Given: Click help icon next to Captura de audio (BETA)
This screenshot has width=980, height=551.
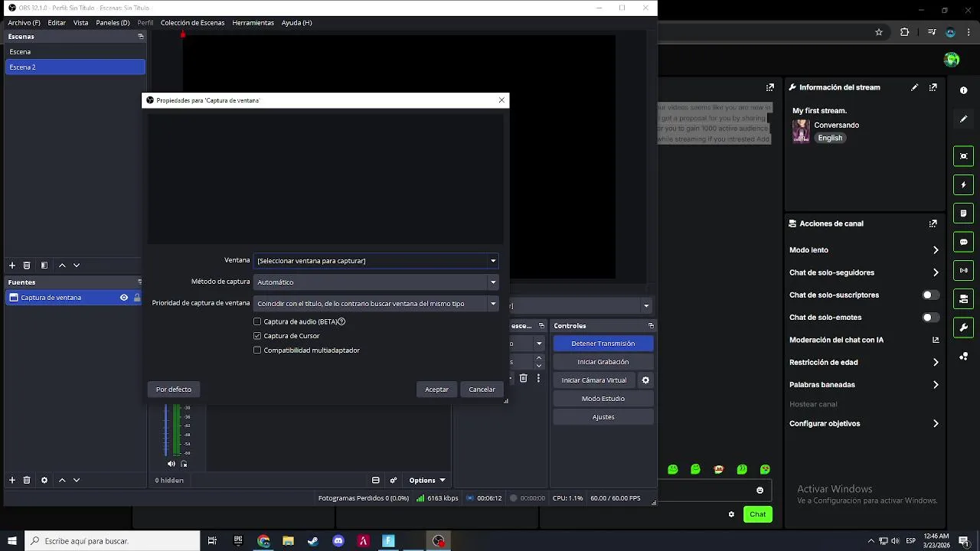Looking at the screenshot, I should point(341,322).
